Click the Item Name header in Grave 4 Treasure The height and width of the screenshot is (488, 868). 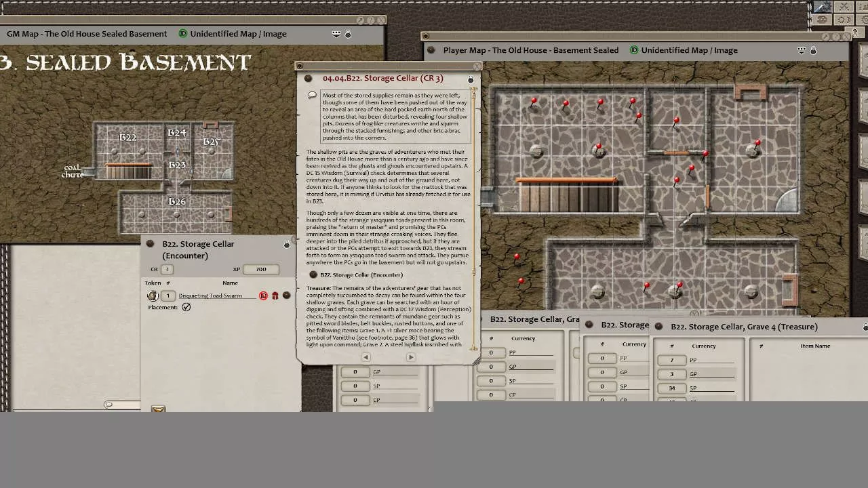(815, 346)
